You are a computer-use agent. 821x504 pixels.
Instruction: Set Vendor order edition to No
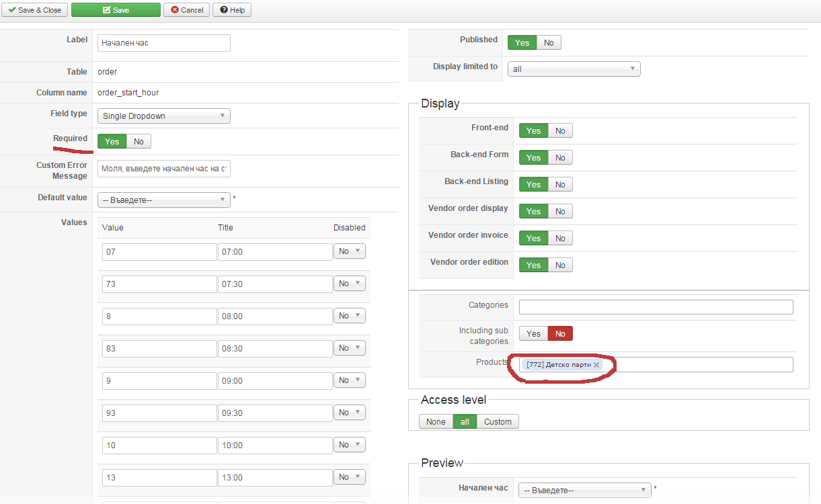coord(560,265)
